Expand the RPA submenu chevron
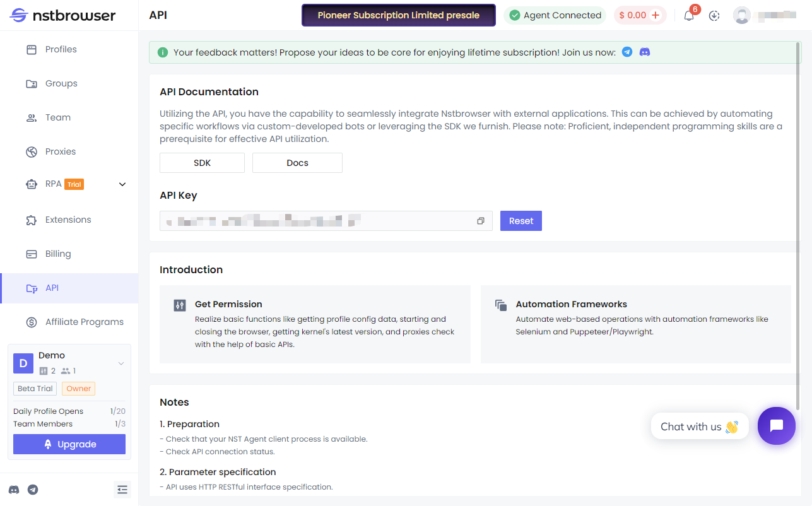This screenshot has width=812, height=506. (122, 184)
